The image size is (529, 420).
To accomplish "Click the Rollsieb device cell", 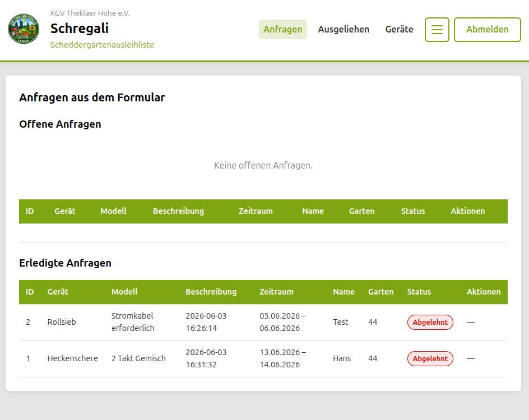I will 62,322.
